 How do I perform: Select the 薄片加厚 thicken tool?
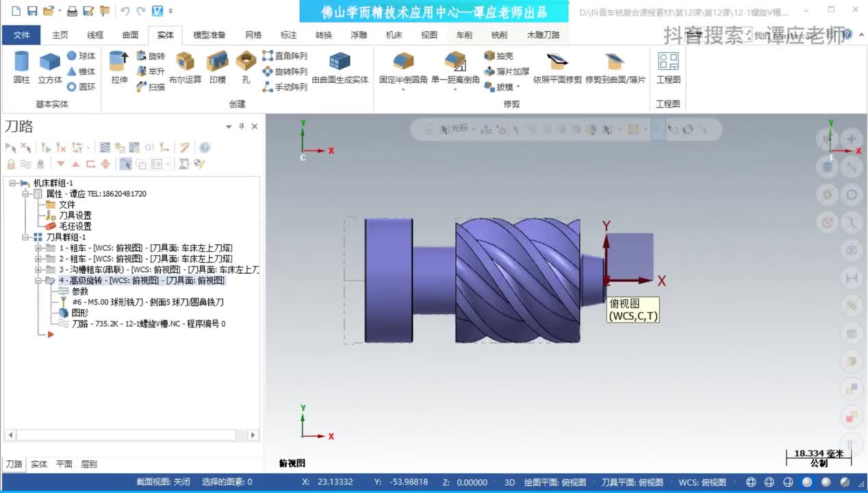tap(507, 71)
